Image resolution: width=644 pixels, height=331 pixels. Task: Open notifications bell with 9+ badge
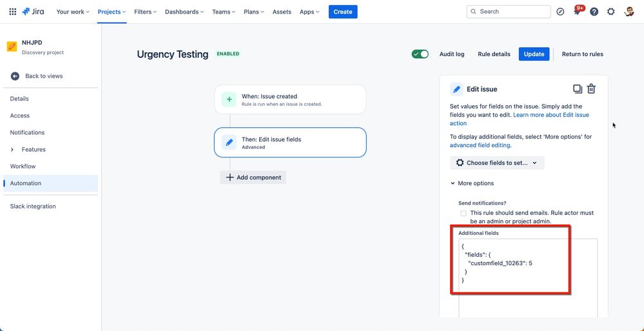click(x=578, y=11)
